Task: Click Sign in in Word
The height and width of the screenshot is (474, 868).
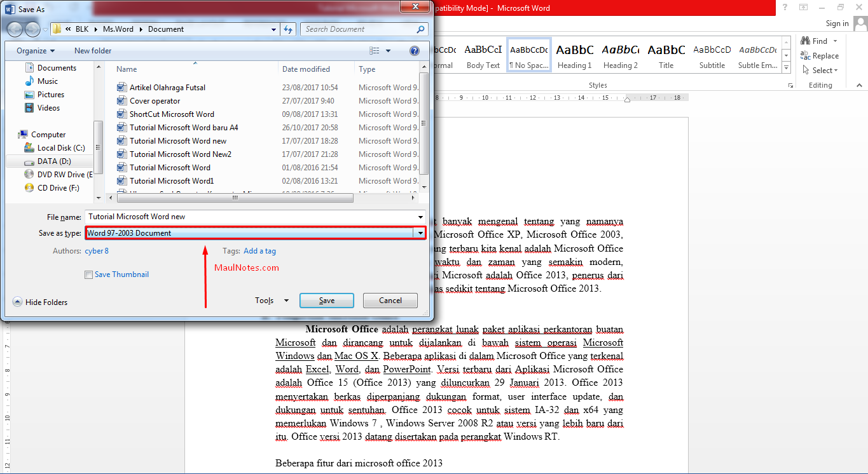Action: tap(837, 24)
